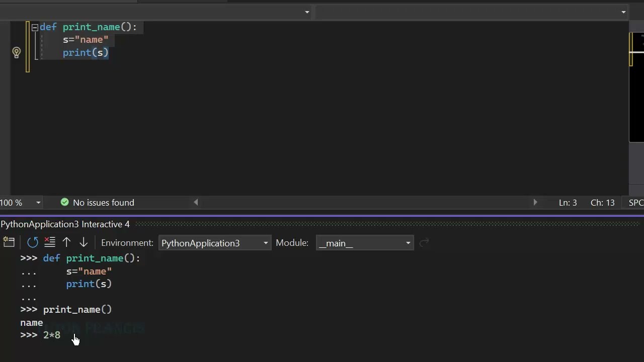Click the editor vertical scrollbar overview
The height and width of the screenshot is (362, 644).
pos(636,88)
